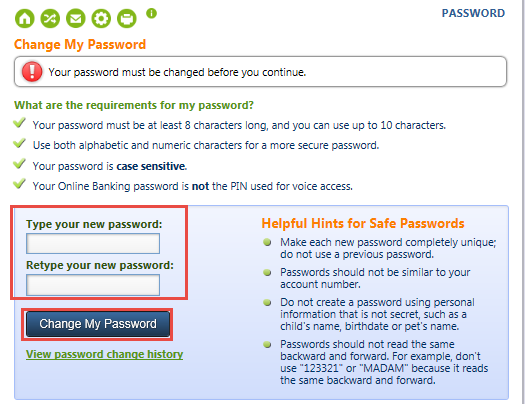The width and height of the screenshot is (525, 404).
Task: Click the PASSWORD header label
Action: (x=473, y=13)
